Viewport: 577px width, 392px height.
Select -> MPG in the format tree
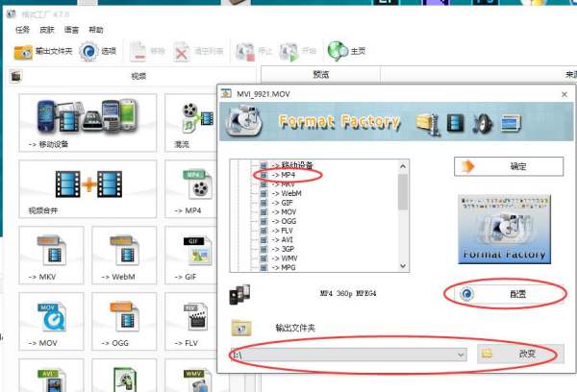tap(284, 268)
